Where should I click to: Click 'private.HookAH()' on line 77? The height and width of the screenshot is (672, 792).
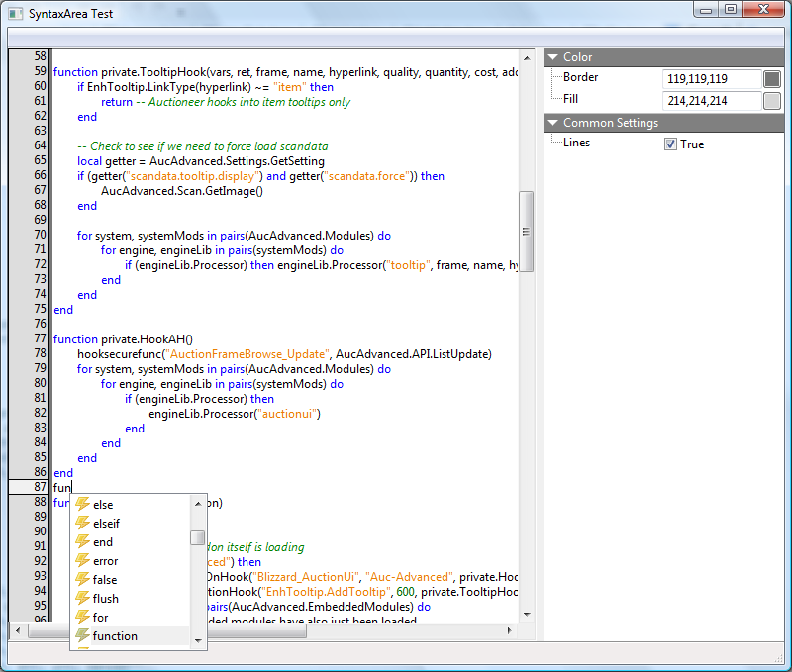[x=147, y=339]
